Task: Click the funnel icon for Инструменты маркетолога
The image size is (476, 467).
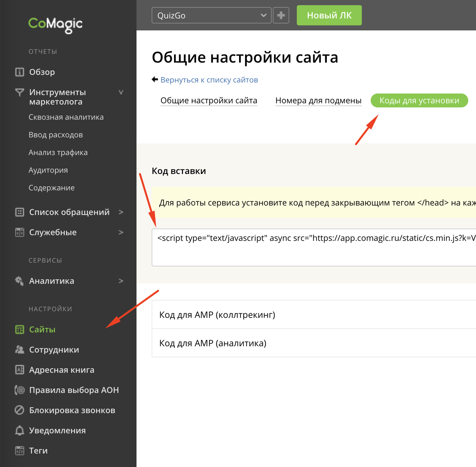Action: click(20, 92)
